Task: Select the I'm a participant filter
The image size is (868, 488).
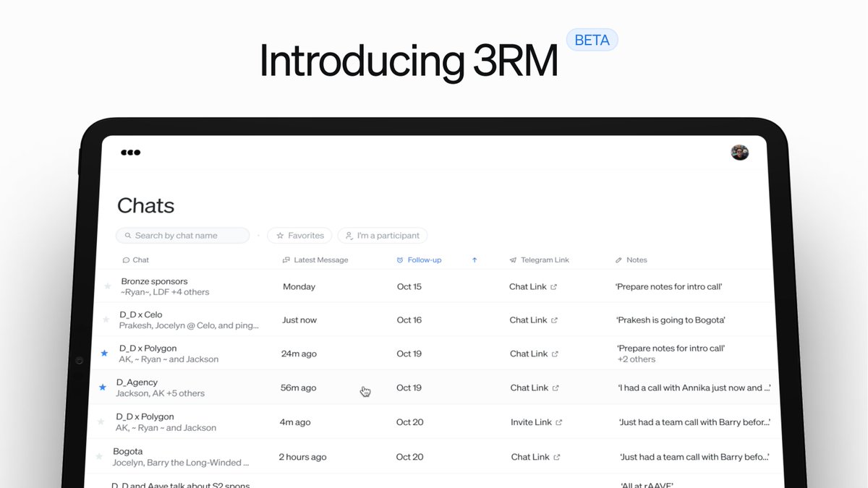Action: pos(382,235)
